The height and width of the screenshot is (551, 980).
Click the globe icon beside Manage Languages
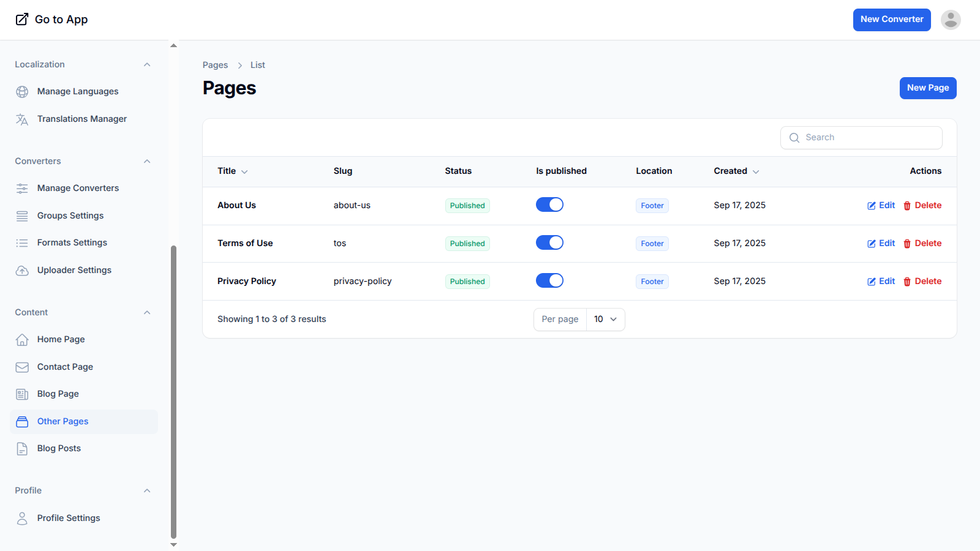tap(22, 92)
